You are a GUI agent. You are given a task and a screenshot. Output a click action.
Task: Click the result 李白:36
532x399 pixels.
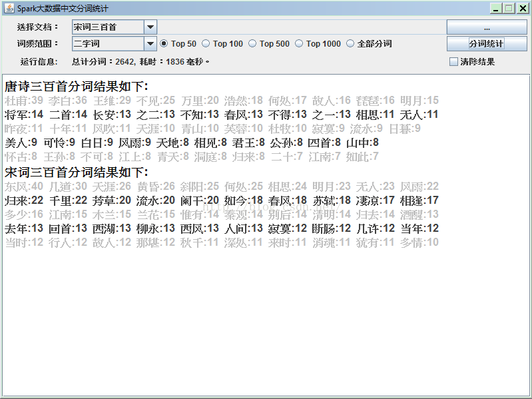[x=68, y=101]
